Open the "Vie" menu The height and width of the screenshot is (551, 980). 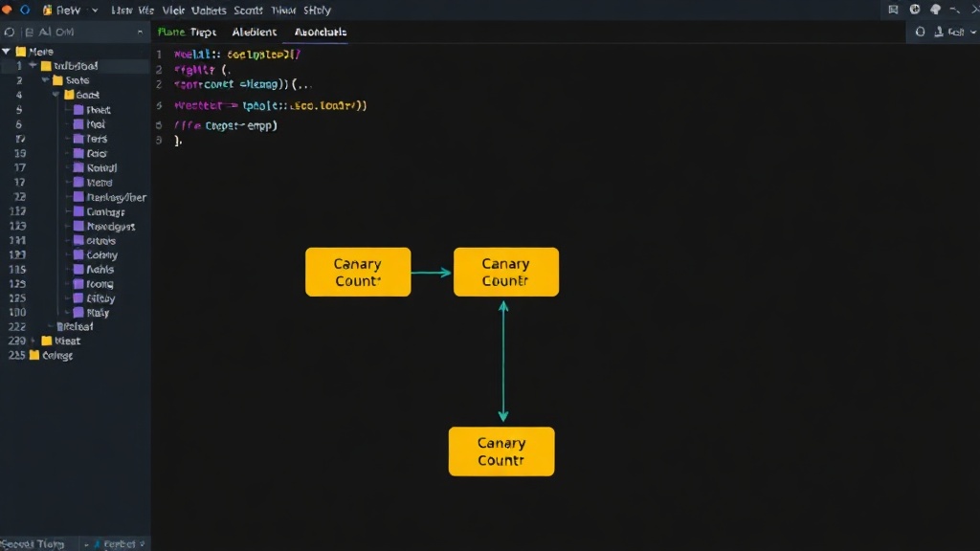click(x=145, y=10)
